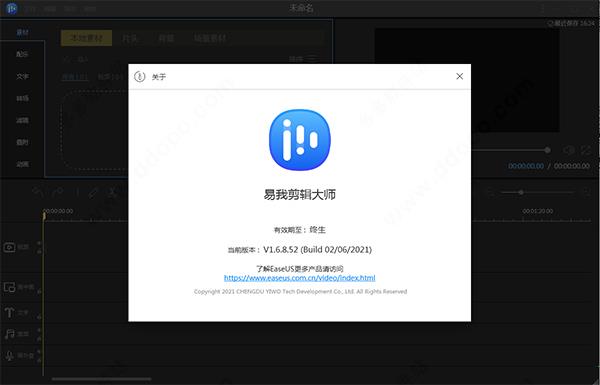Screen dimensions: 600x385
Task: Click the blue 00:00:00.00 current timecode
Action: (526, 166)
